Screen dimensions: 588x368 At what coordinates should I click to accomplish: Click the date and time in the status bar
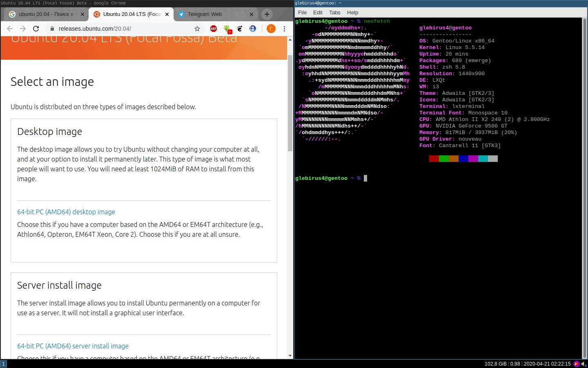click(547, 364)
